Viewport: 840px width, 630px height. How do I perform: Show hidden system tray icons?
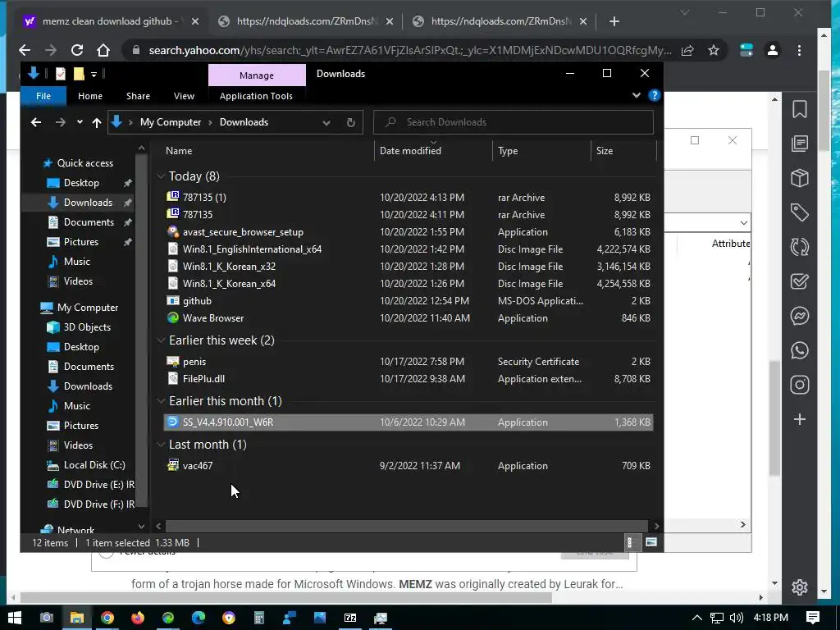click(697, 618)
